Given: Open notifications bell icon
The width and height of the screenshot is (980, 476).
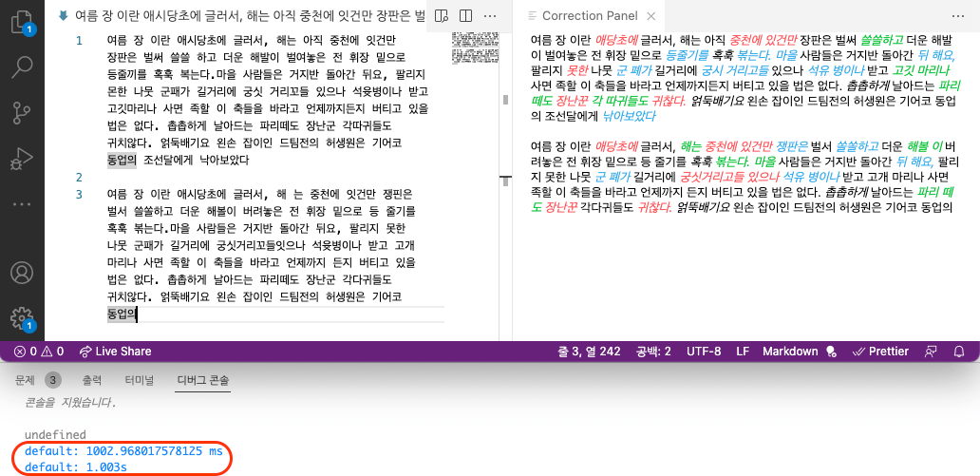Looking at the screenshot, I should coord(959,352).
